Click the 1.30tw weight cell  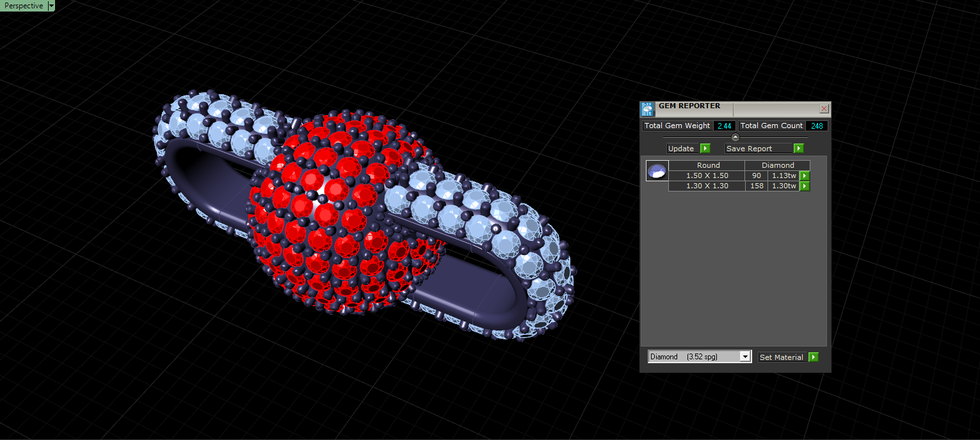pos(783,186)
